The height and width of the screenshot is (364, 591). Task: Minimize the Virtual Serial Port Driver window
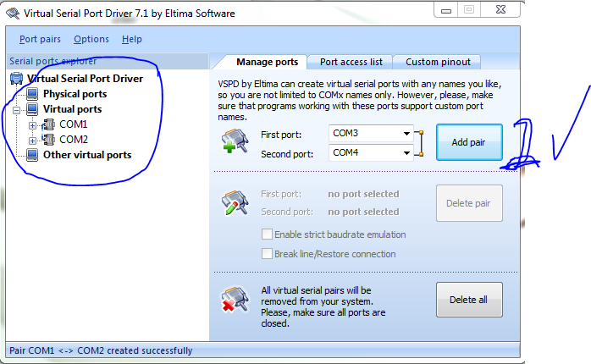click(x=446, y=10)
